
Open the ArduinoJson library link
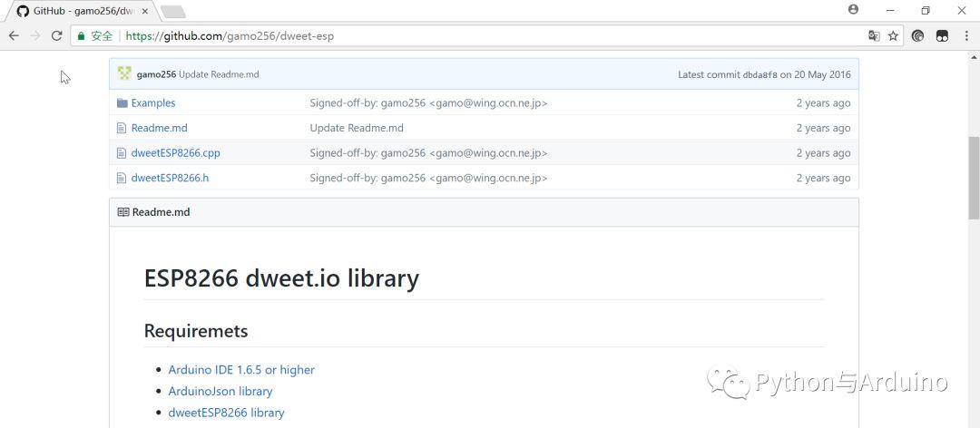(220, 391)
